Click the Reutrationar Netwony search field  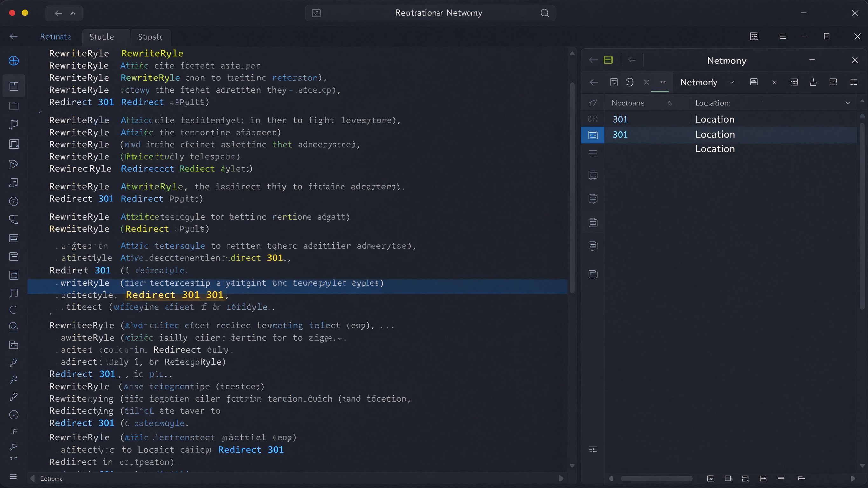(x=430, y=13)
